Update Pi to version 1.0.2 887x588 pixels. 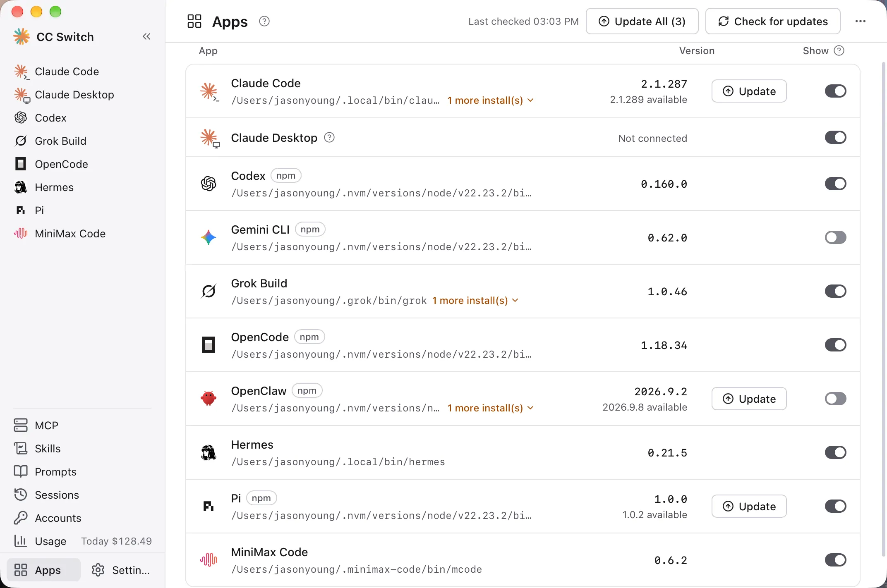point(749,506)
